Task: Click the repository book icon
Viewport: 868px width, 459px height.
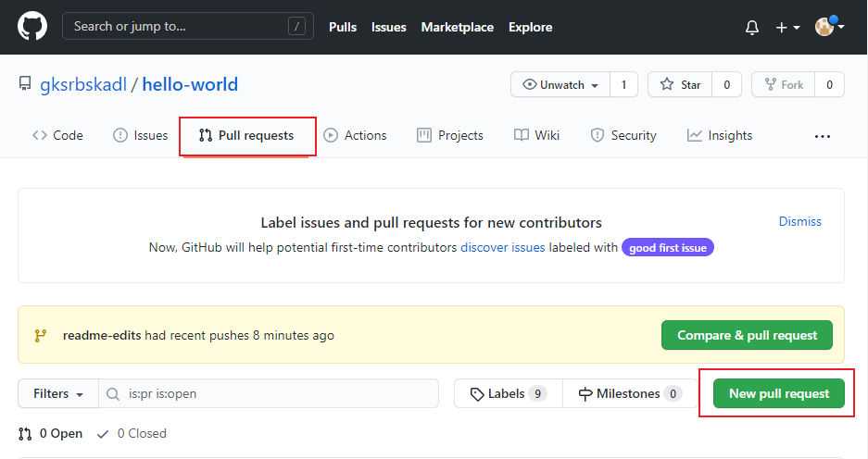Action: [25, 83]
